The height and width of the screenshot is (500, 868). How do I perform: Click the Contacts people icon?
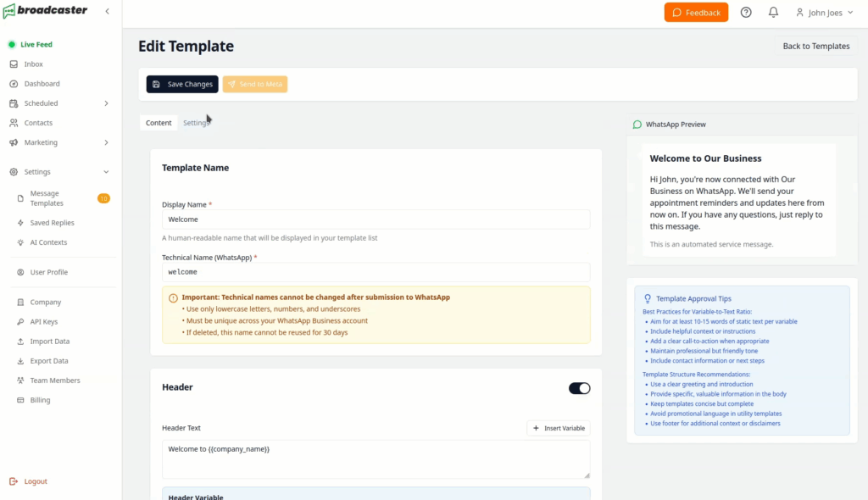click(x=14, y=123)
